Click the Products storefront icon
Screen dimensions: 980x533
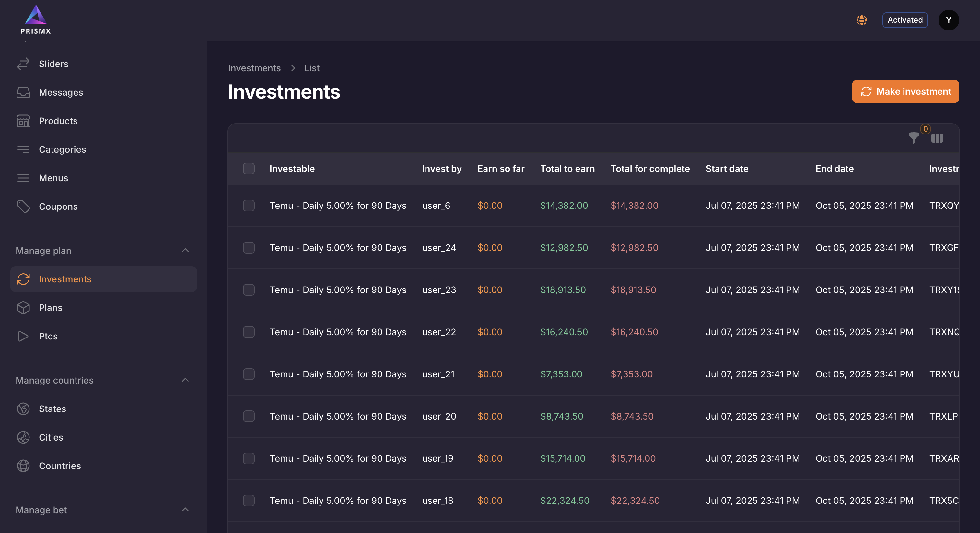coord(23,121)
